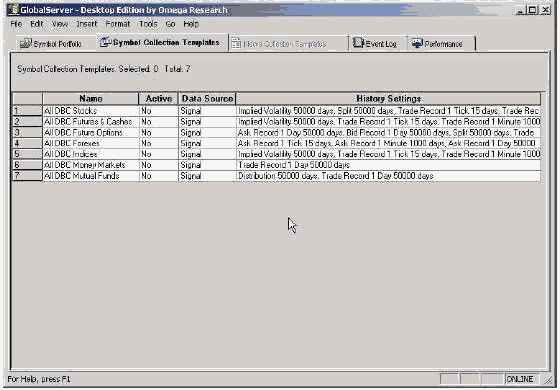The image size is (560, 390).
Task: Select row header number 3
Action: [x=27, y=132]
